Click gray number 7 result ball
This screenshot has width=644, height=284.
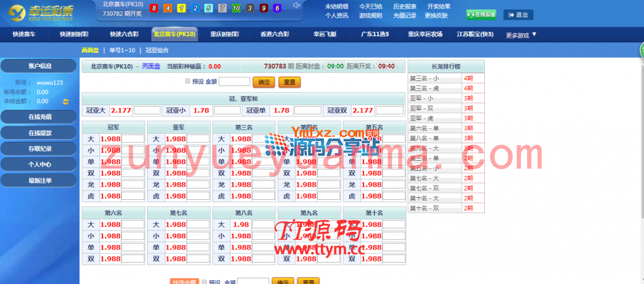click(222, 8)
